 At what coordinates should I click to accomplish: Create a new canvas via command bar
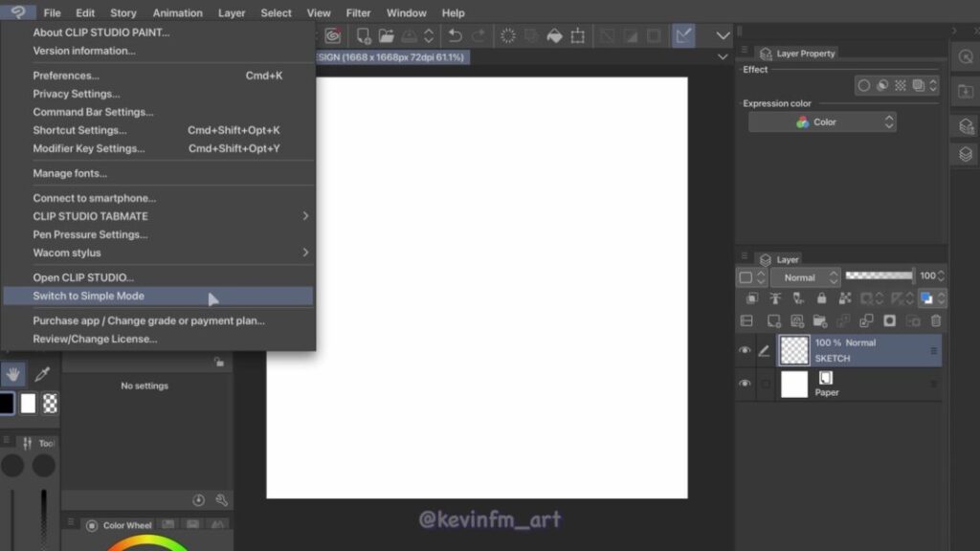coord(363,35)
